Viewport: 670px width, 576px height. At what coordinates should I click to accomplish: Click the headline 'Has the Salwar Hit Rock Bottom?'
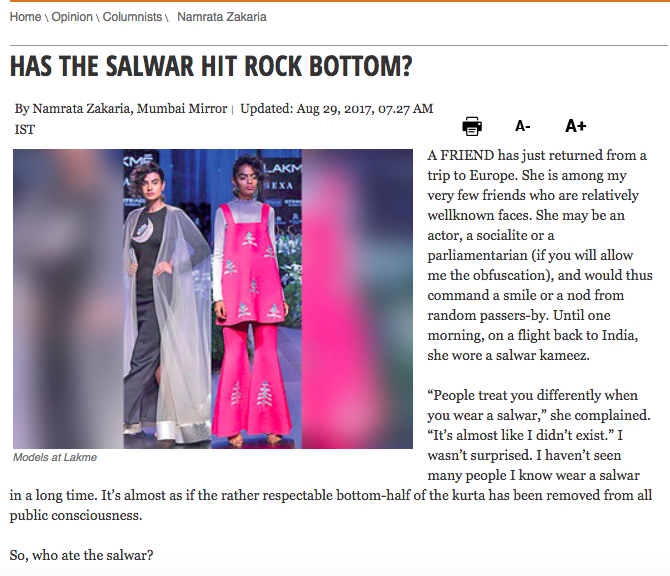(211, 66)
